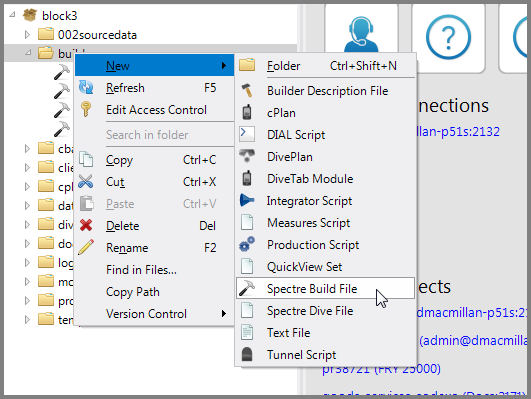Click the QuickView Set page icon
This screenshot has width=531, height=399.
tap(247, 267)
